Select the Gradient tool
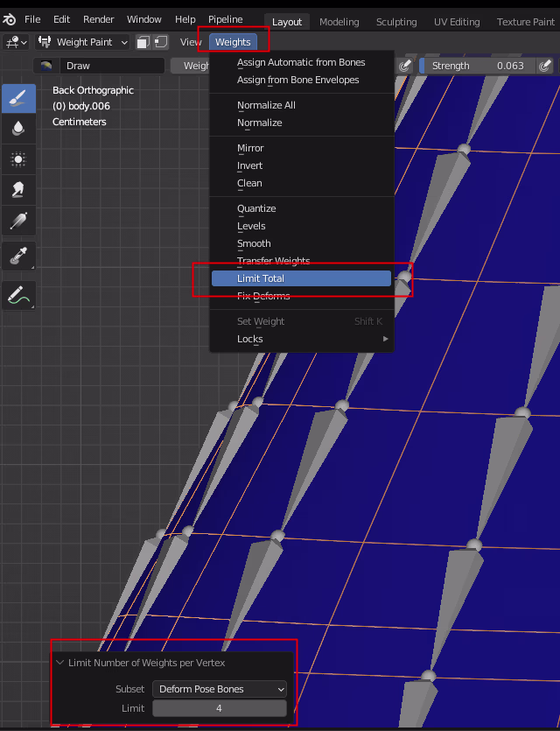This screenshot has height=731, width=560. click(18, 221)
